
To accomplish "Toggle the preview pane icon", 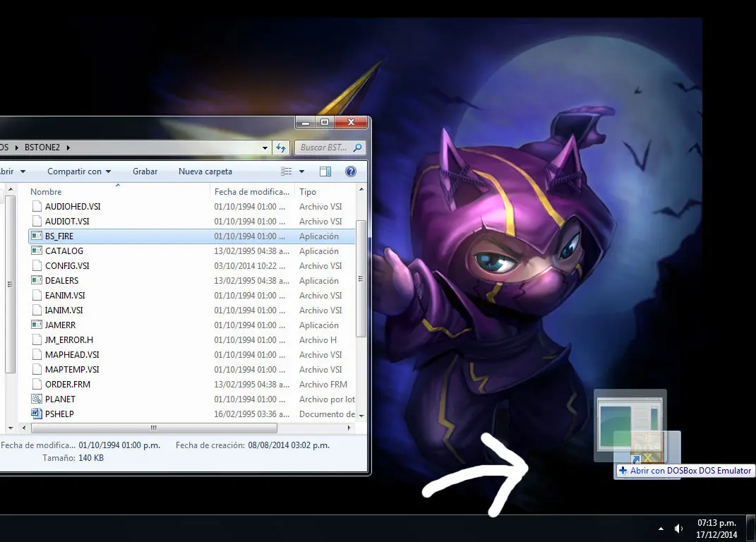I will pos(325,171).
